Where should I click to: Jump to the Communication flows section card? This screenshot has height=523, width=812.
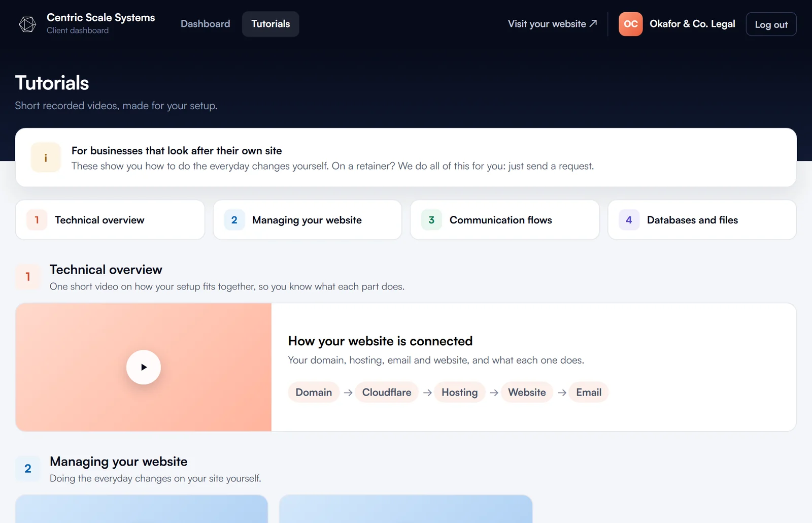504,220
